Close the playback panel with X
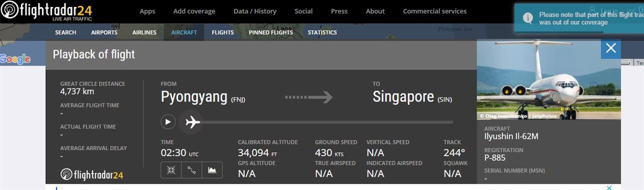Screen dimensions: 644x190 pyautogui.click(x=611, y=48)
